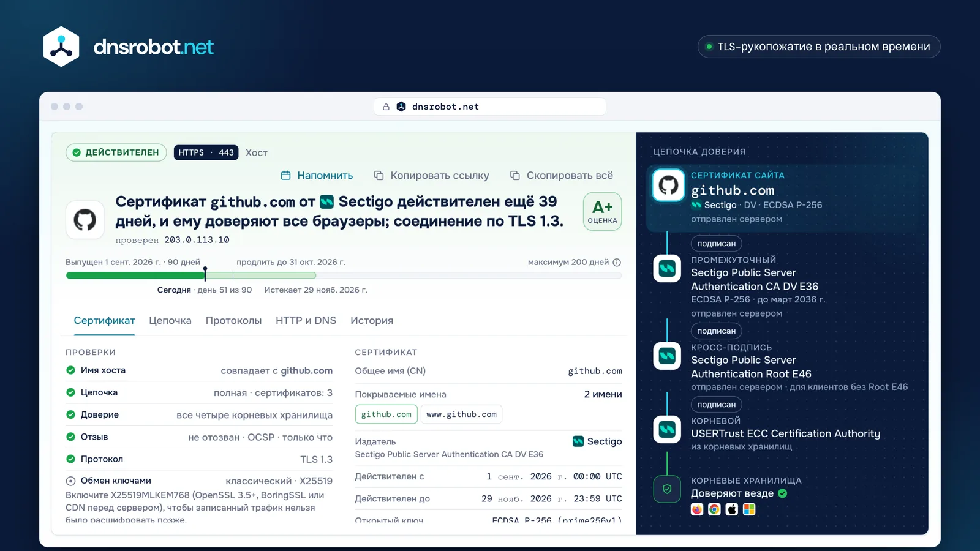Viewport: 980px width, 551px height.
Task: Click the green check icon for Протокол
Action: tap(70, 459)
